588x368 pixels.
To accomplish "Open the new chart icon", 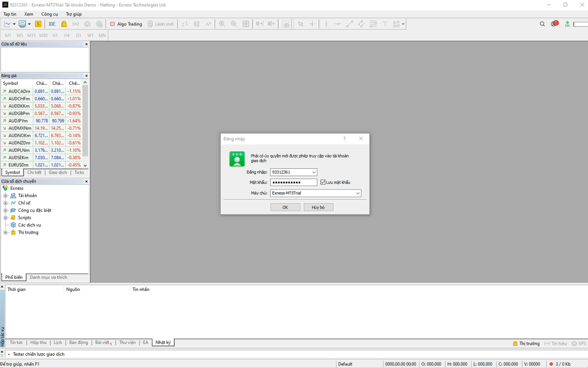I will tap(8, 24).
